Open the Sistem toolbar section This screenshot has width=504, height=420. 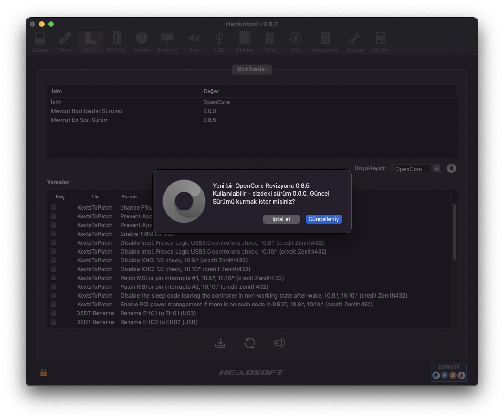[40, 42]
